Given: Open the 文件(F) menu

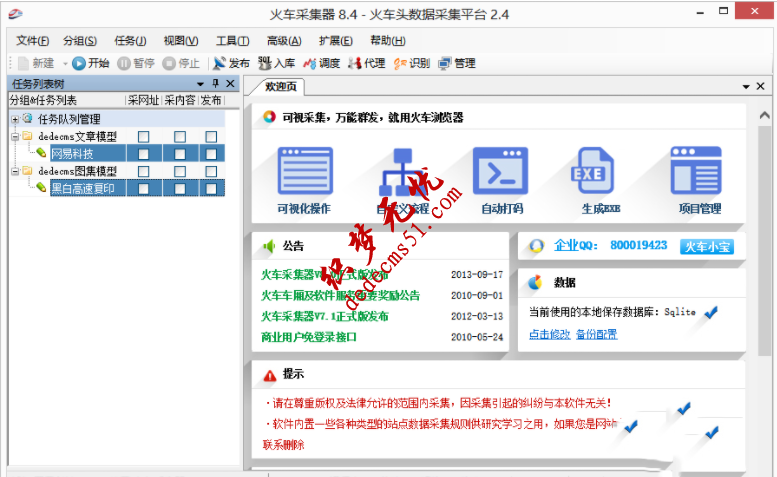Looking at the screenshot, I should tap(32, 41).
